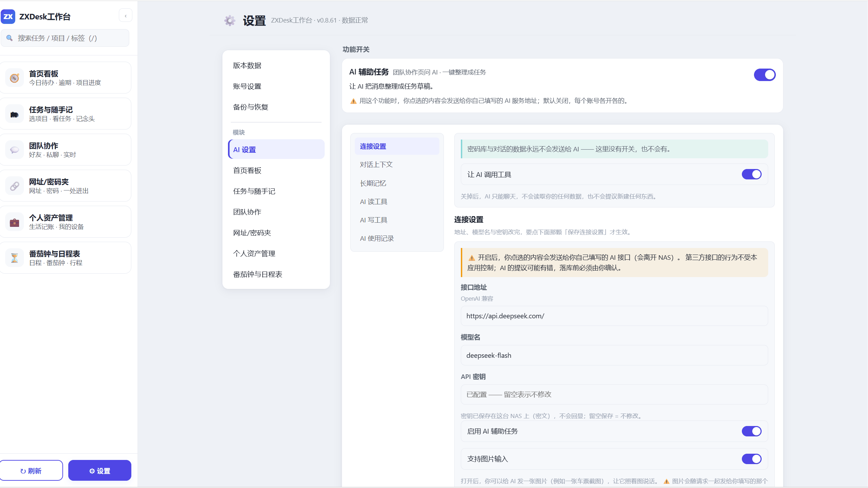Click the 团队协作 card subtitle 好友 · 私聊 · 实时
Image resolution: width=868 pixels, height=488 pixels.
tap(52, 155)
